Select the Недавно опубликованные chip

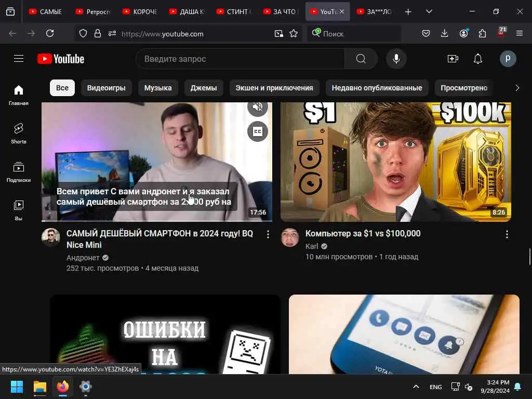click(x=377, y=88)
